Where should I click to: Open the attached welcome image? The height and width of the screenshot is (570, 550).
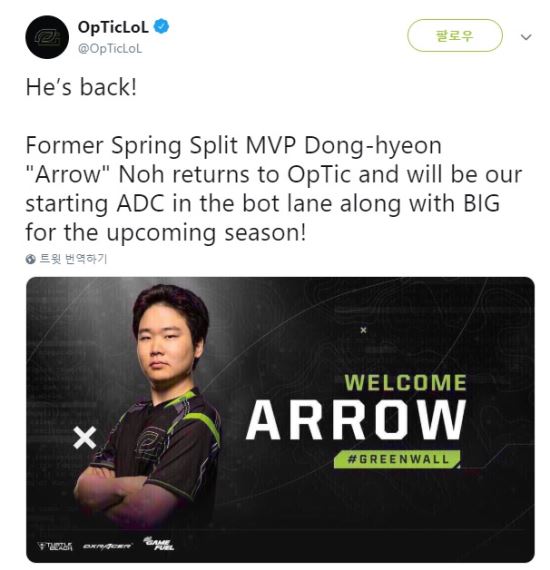click(280, 420)
